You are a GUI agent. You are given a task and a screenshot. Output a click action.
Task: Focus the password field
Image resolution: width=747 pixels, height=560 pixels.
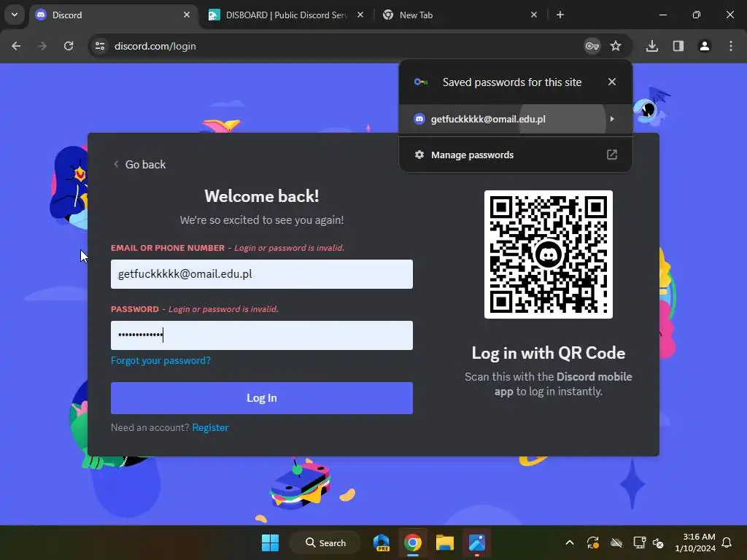pos(262,335)
